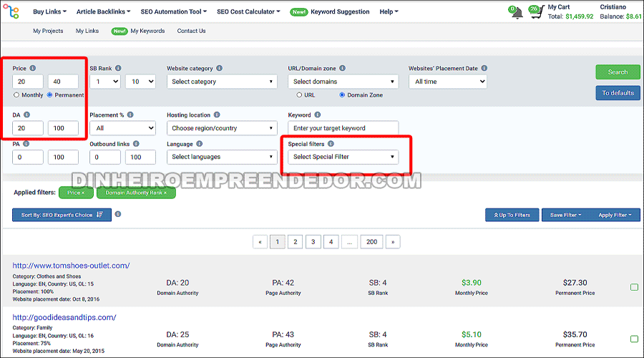This screenshot has height=358, width=644.
Task: Click the info icon beside Keyword label
Action: point(318,115)
